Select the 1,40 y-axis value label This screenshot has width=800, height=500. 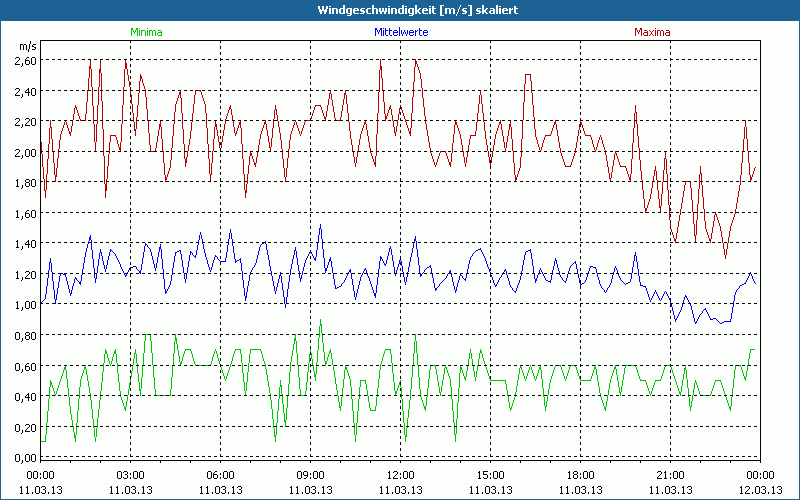click(26, 244)
